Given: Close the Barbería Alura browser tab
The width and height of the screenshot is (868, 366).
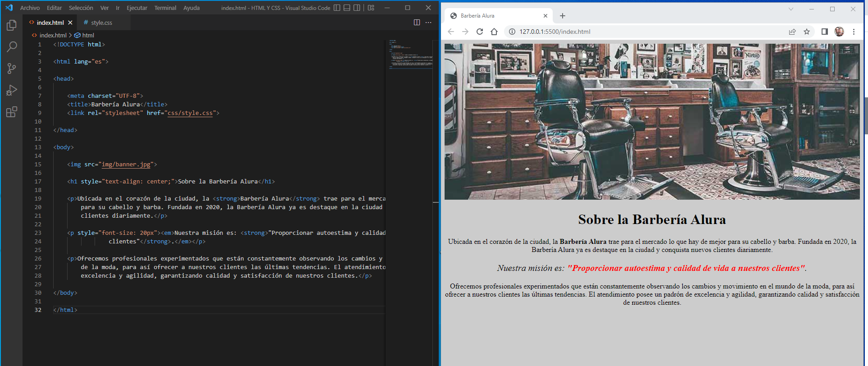Looking at the screenshot, I should [x=545, y=16].
